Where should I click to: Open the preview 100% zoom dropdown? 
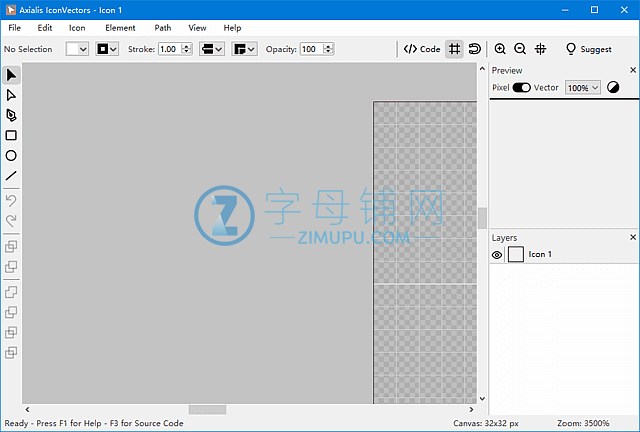583,88
